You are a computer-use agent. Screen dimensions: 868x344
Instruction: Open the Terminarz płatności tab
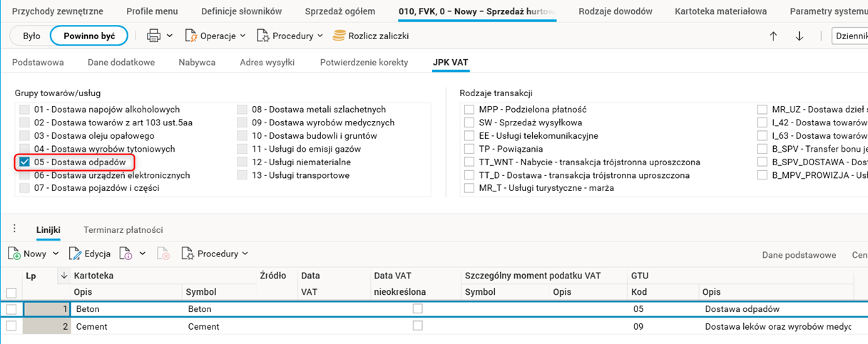[x=123, y=230]
